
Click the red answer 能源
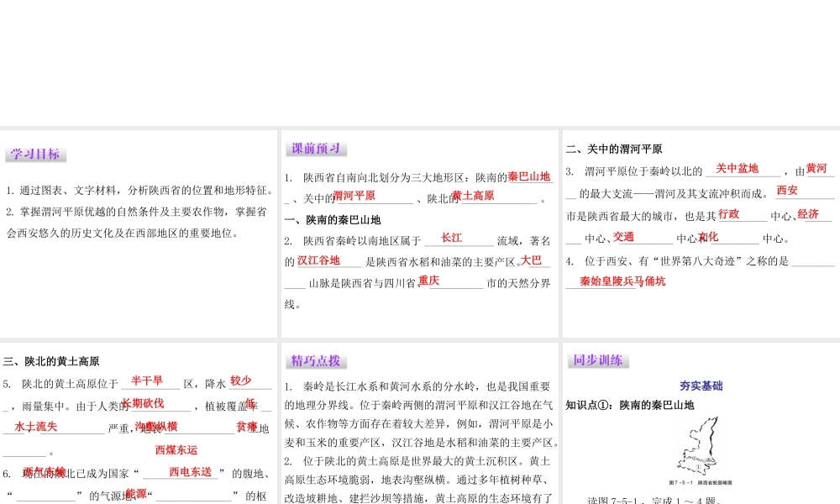[x=136, y=494]
